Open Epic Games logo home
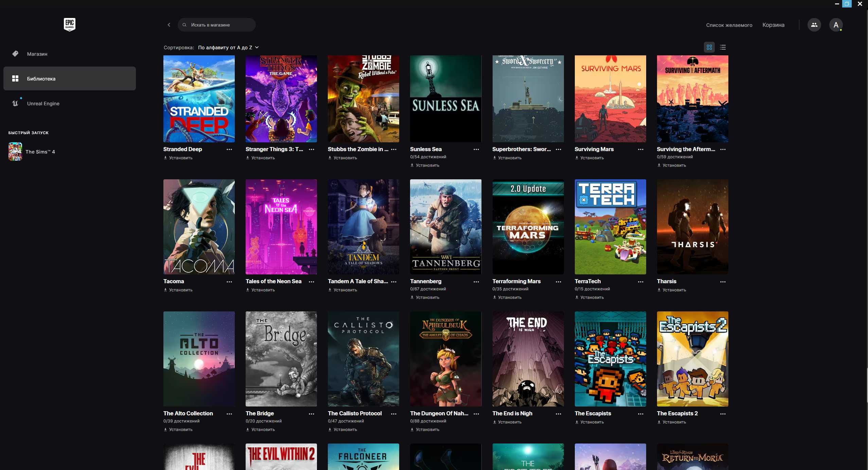The image size is (868, 470). pyautogui.click(x=70, y=24)
